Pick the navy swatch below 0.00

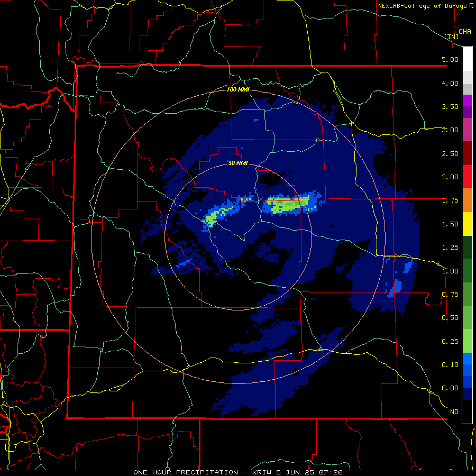pyautogui.click(x=467, y=393)
